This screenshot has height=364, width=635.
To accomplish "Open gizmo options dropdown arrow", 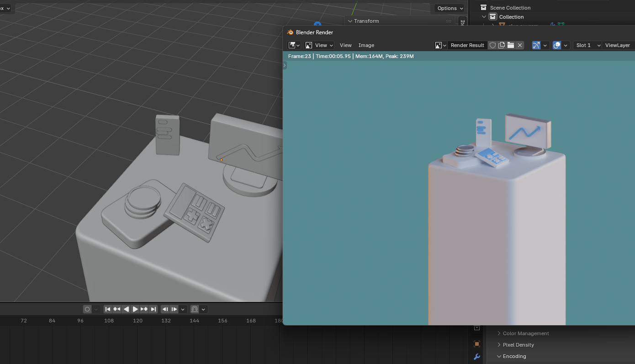I will pos(545,45).
